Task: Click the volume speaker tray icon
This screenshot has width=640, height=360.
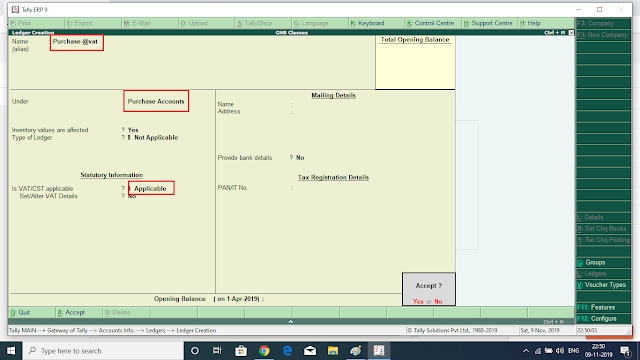Action: (x=560, y=351)
